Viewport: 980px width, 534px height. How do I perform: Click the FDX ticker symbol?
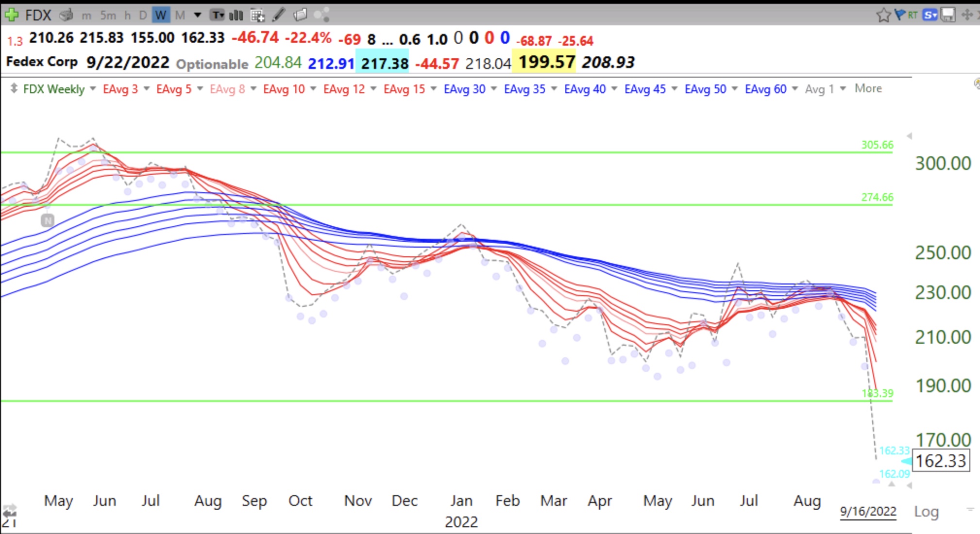pos(38,16)
